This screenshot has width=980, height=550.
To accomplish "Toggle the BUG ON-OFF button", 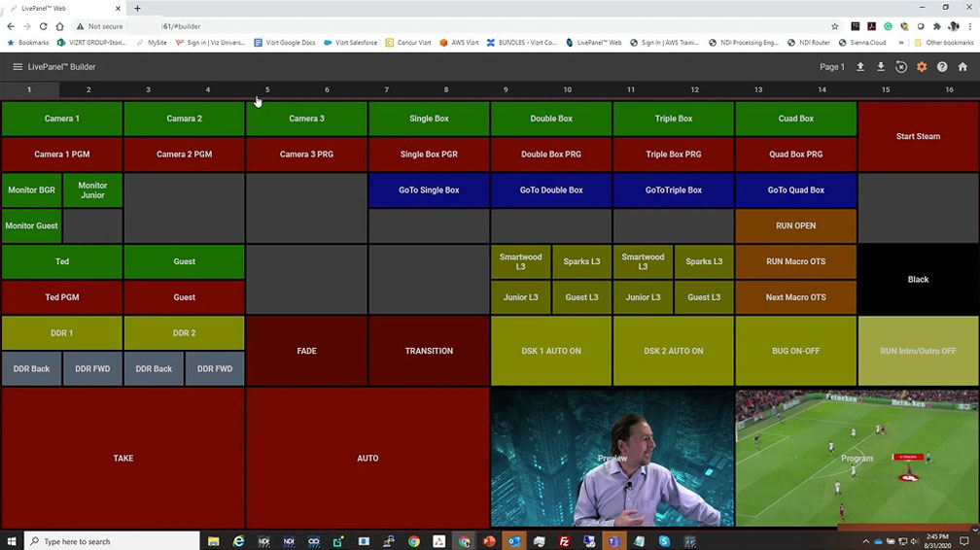I will tap(795, 351).
